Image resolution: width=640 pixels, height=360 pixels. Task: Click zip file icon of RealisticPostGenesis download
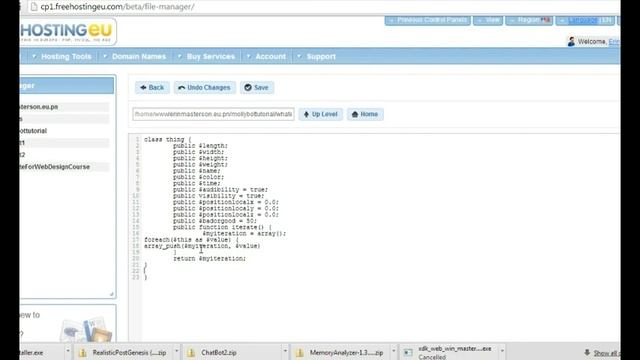(x=82, y=353)
